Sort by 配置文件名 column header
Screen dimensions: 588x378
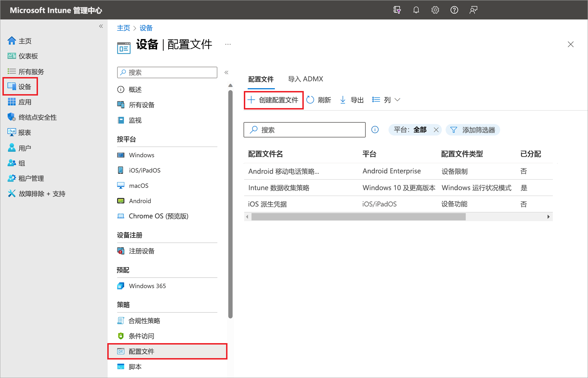265,154
